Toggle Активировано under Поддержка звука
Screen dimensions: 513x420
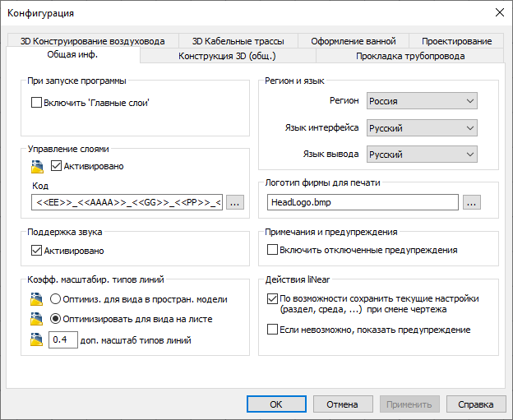pos(36,250)
